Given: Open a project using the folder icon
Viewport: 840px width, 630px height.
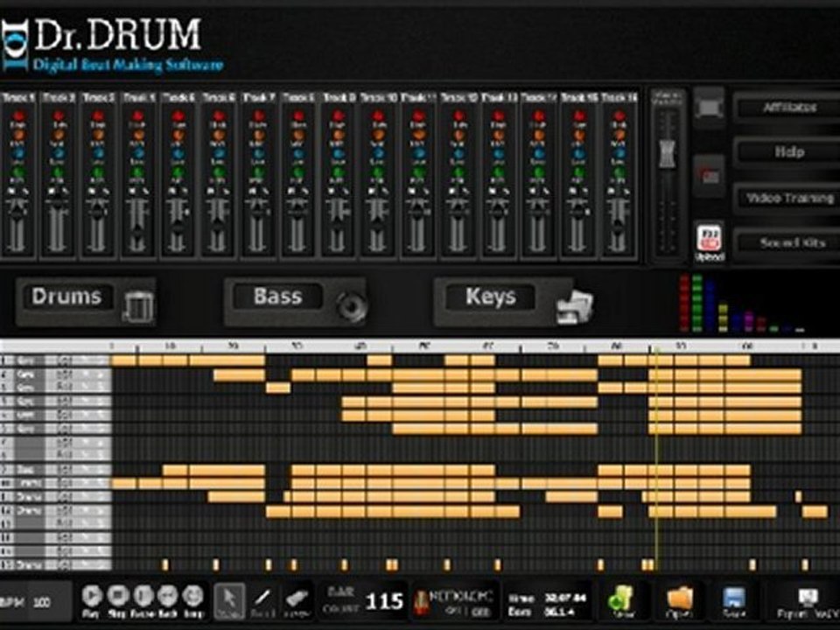Looking at the screenshot, I should 679,598.
